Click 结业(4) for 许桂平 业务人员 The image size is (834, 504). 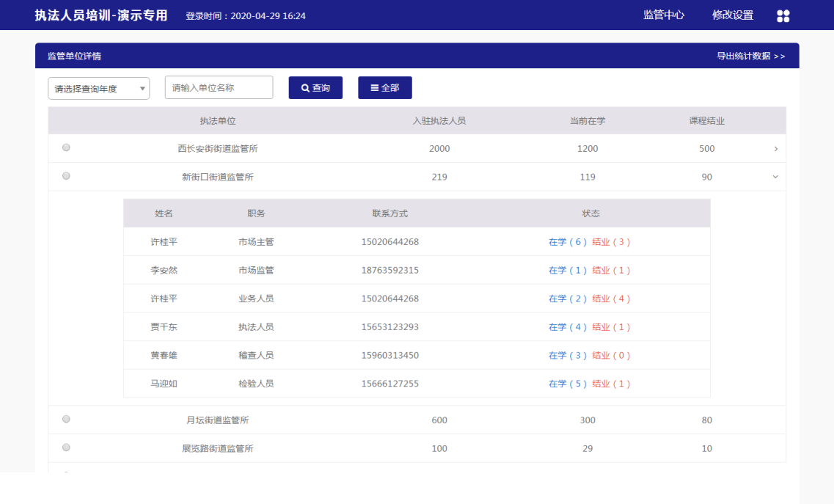[611, 299]
